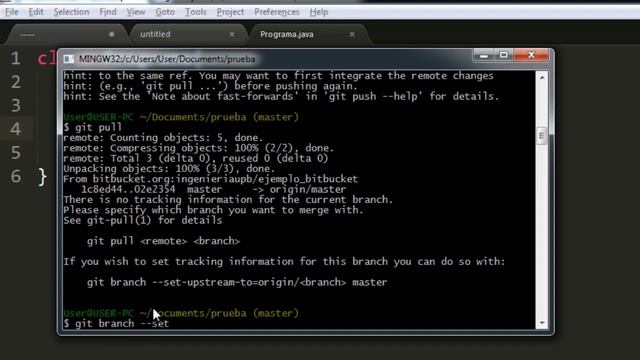Click the terminal scrollbar up arrow
This screenshot has width=640, height=360.
click(542, 77)
